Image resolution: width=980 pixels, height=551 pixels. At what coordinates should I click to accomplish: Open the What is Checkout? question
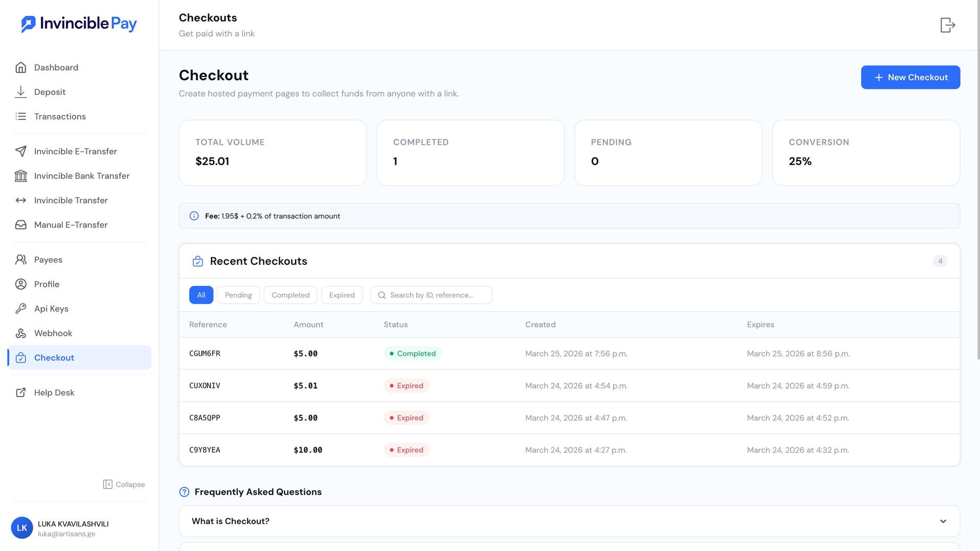point(569,521)
